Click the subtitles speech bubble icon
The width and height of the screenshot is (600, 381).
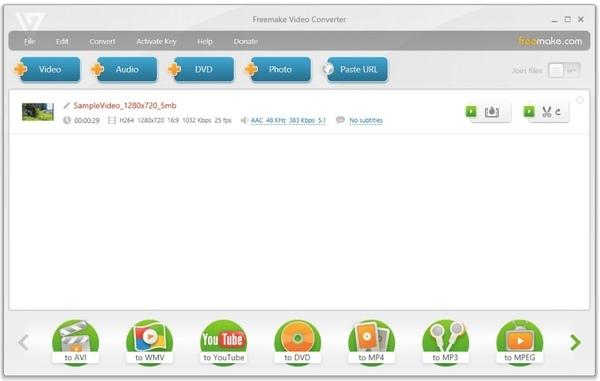click(340, 120)
